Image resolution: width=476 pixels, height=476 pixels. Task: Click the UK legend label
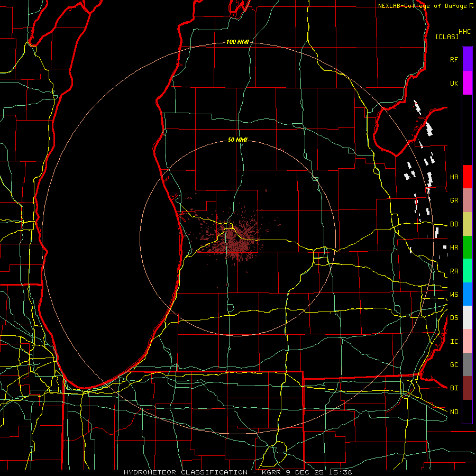454,83
